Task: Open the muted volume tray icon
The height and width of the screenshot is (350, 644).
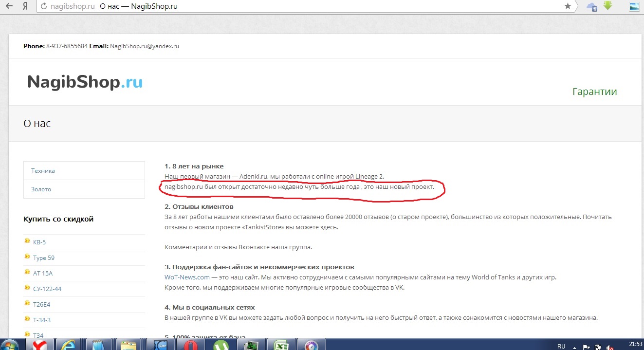Action: (x=609, y=347)
